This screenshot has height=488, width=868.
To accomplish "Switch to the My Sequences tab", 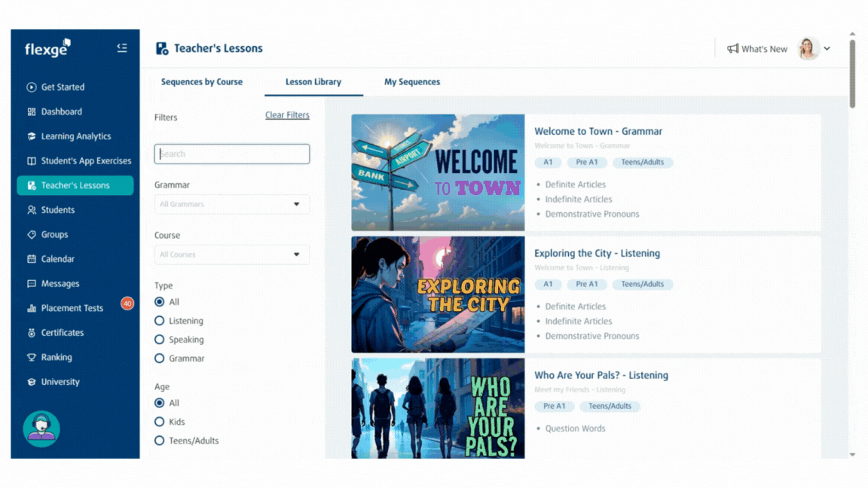I will 411,82.
